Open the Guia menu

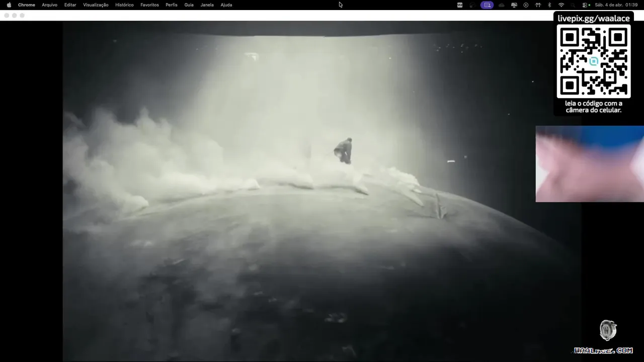tap(189, 5)
